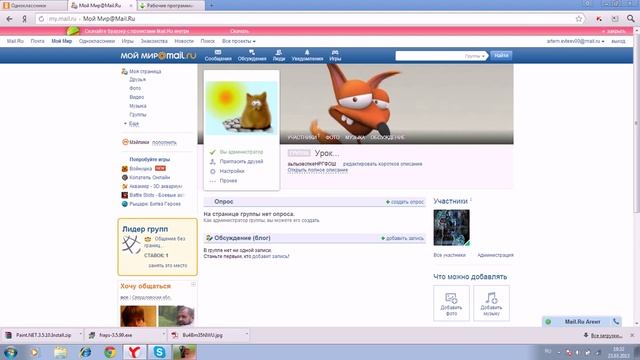Screen dimensions: 640x360
Task: Close the pink promo banner
Action: 614,31
